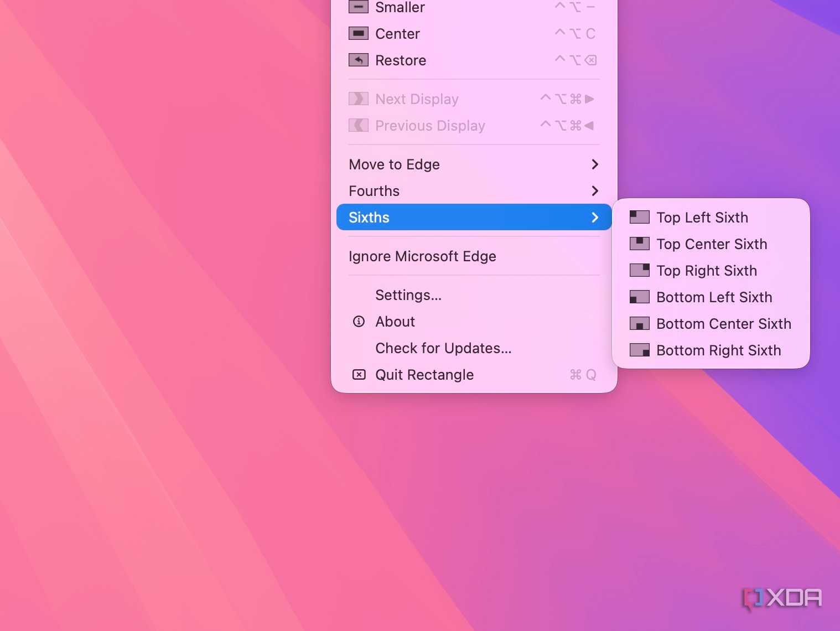The width and height of the screenshot is (840, 631).
Task: Choose Top Right Sixth
Action: (711, 271)
